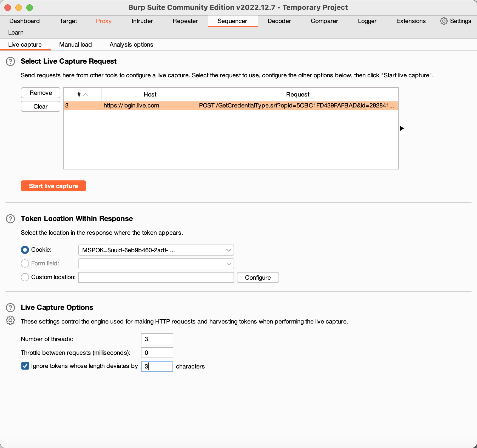Select the Form field radio button
Viewport: 477px width, 448px height.
point(25,263)
